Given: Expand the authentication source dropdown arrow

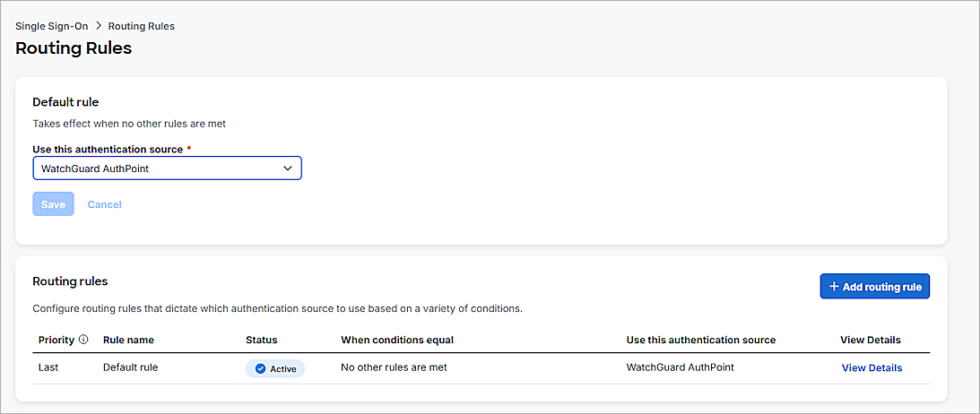Looking at the screenshot, I should (x=288, y=168).
